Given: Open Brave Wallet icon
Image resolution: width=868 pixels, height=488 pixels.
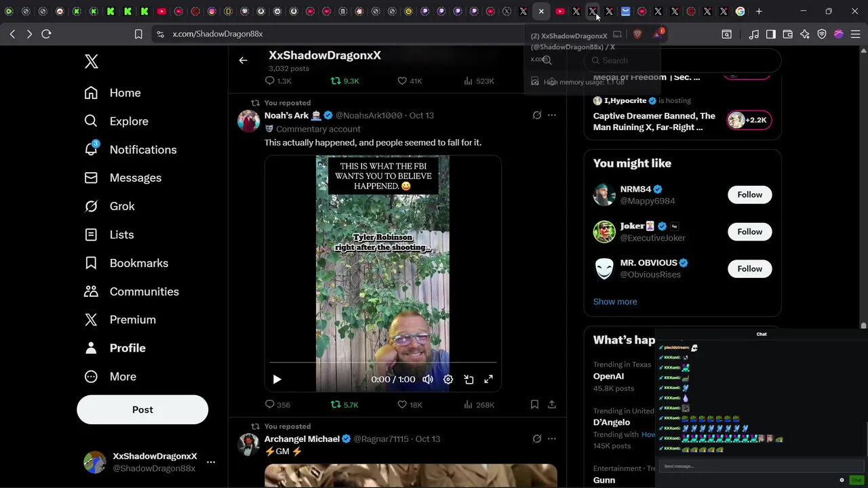Looking at the screenshot, I should pyautogui.click(x=788, y=34).
